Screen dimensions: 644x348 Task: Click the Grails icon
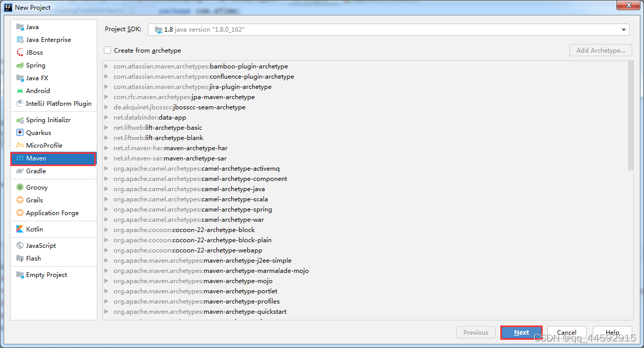coord(20,200)
